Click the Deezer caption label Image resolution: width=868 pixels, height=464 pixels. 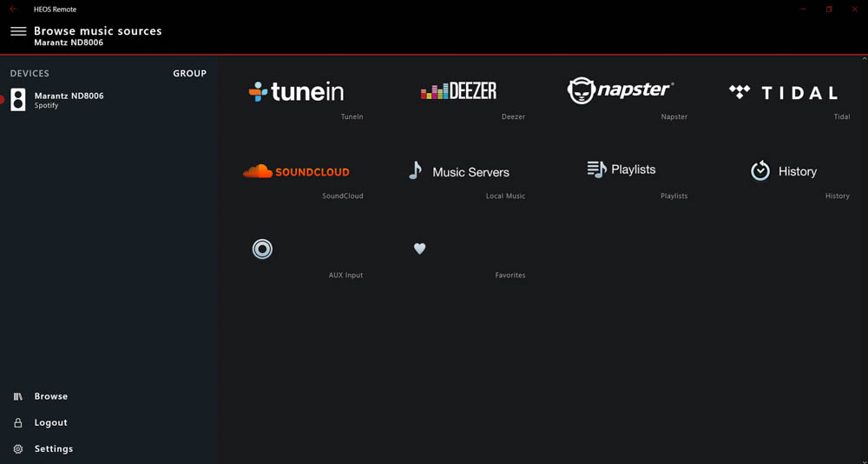pos(513,117)
